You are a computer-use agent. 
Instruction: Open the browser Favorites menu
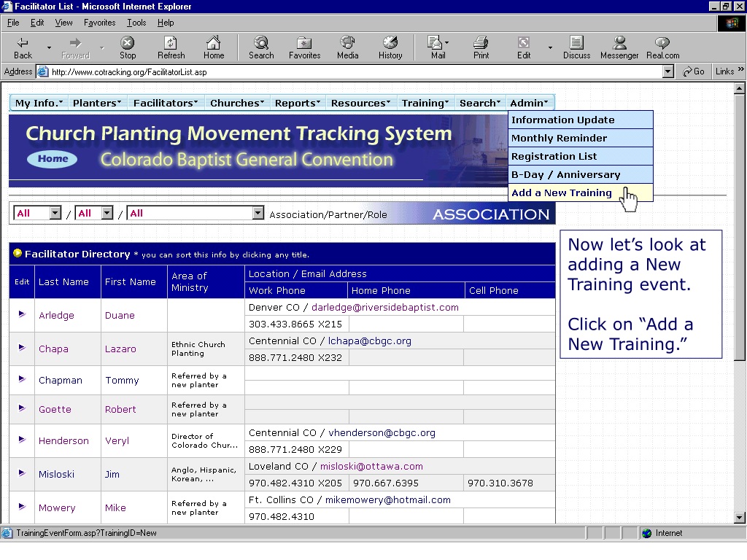point(99,23)
